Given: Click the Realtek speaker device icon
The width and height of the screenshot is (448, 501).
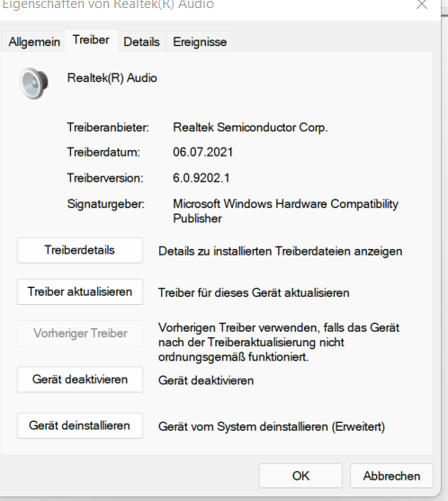Looking at the screenshot, I should pyautogui.click(x=34, y=84).
